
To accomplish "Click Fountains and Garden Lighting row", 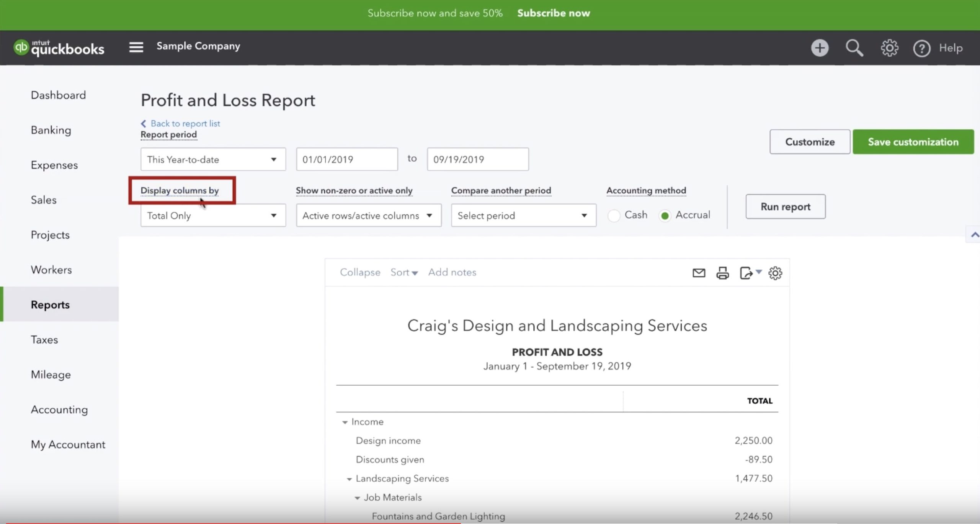I will click(x=438, y=516).
